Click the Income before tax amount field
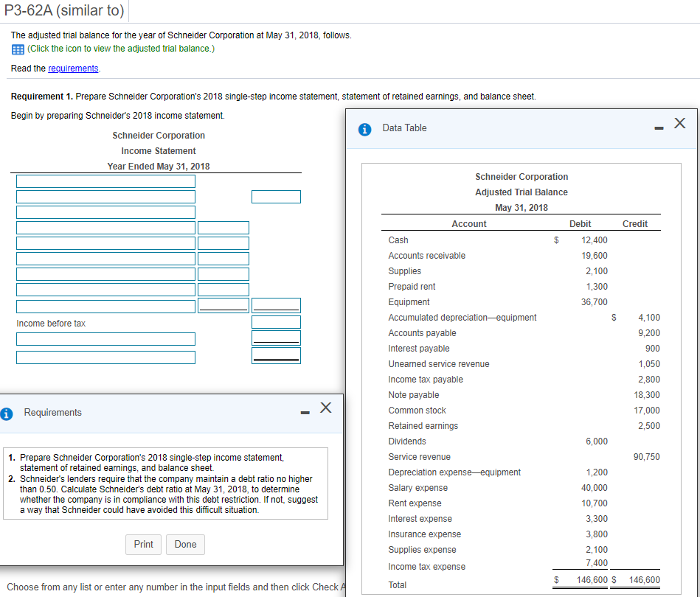700x597 pixels. pos(276,322)
